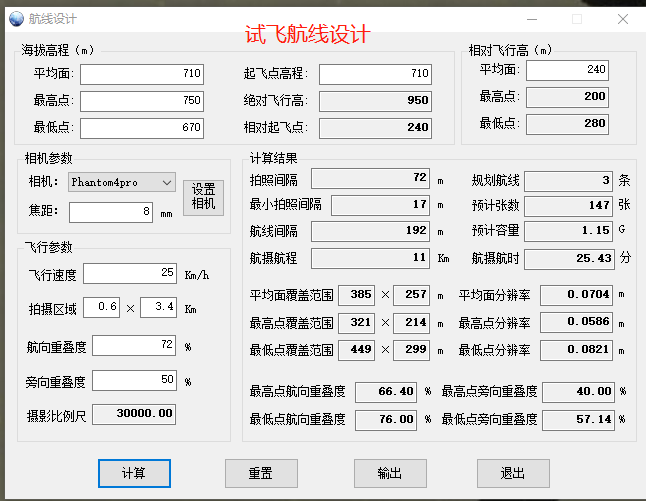Click 最高点旁向重叠度 field showing 40.00

pos(578,392)
